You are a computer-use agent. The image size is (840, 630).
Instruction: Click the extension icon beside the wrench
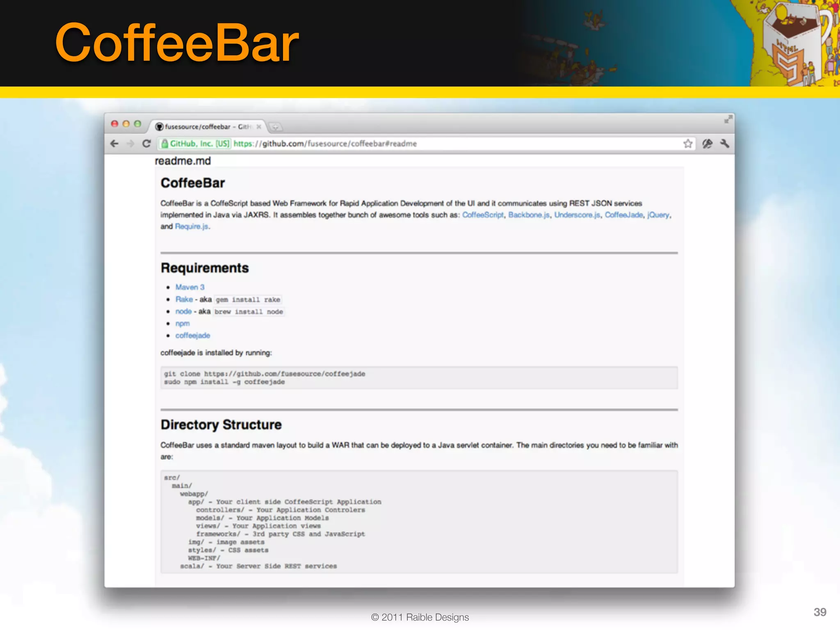707,144
